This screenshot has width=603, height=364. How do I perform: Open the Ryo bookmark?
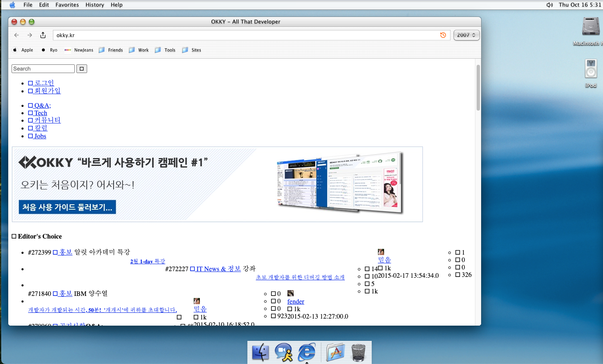tap(49, 50)
